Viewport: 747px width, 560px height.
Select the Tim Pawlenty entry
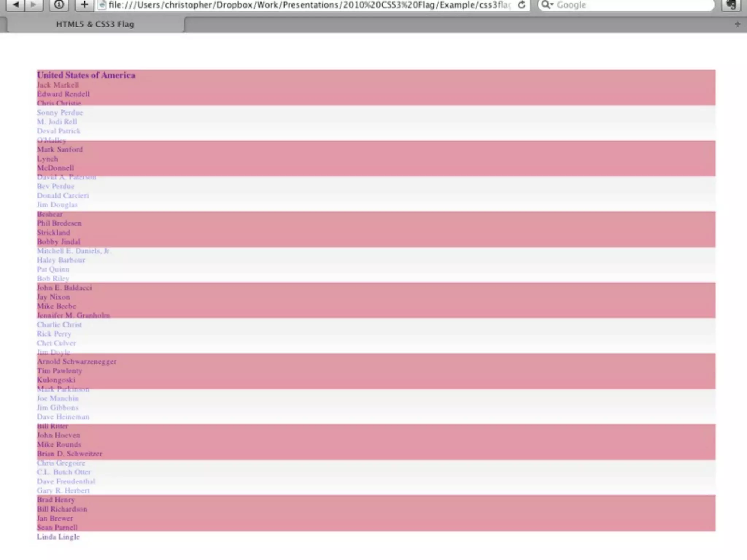[59, 371]
